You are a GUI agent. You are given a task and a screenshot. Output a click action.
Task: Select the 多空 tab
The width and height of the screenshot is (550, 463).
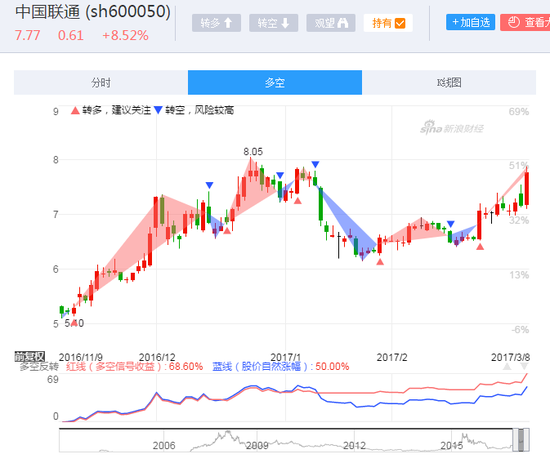click(x=275, y=82)
